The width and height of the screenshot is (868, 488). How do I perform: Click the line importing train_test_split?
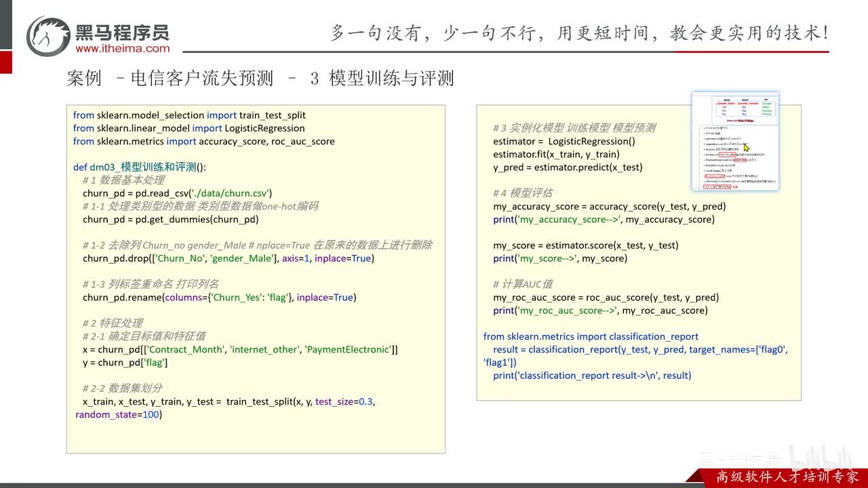189,115
